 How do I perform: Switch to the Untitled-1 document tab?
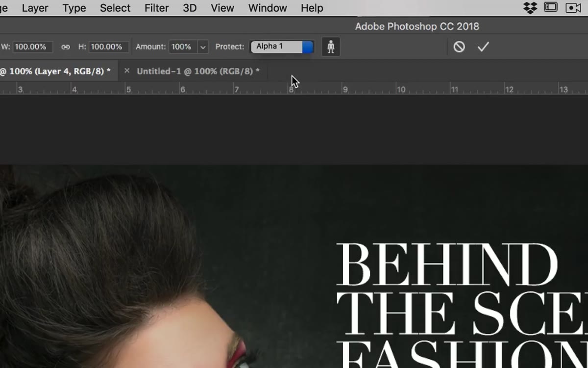198,71
